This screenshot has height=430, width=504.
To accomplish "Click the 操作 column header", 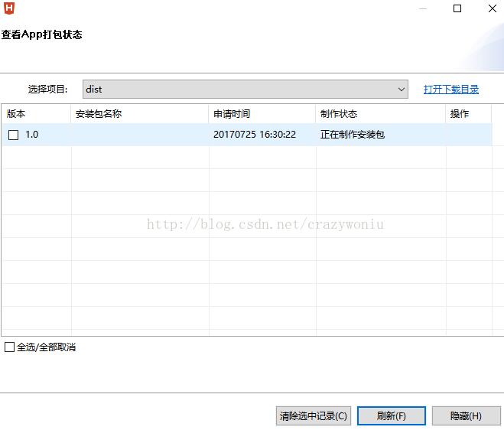I will point(468,113).
